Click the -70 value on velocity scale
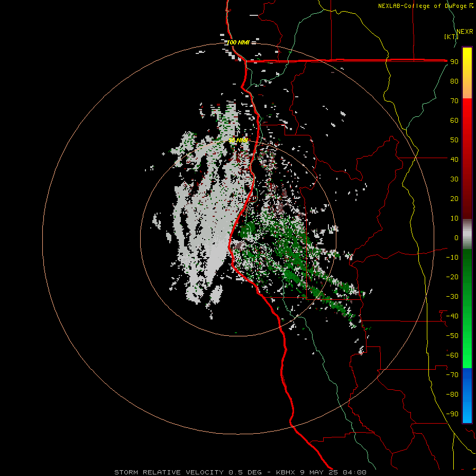The height and width of the screenshot is (476, 476). tap(452, 374)
